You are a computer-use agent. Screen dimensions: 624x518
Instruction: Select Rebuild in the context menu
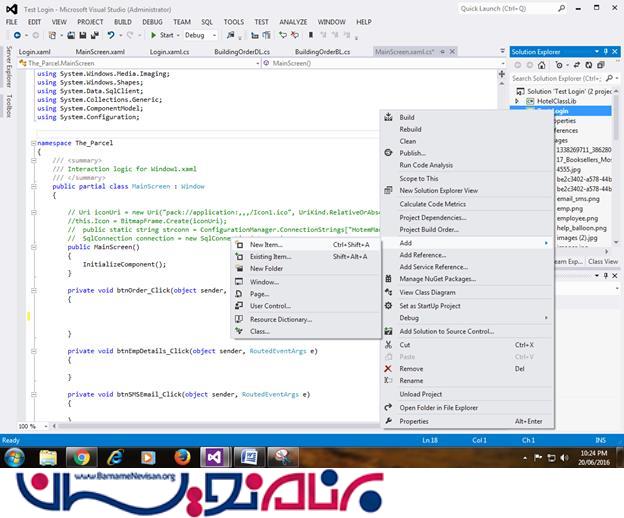[468, 129]
